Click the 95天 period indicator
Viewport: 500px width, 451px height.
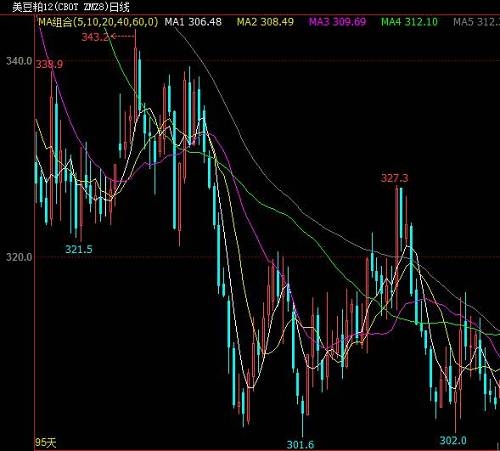(x=46, y=443)
